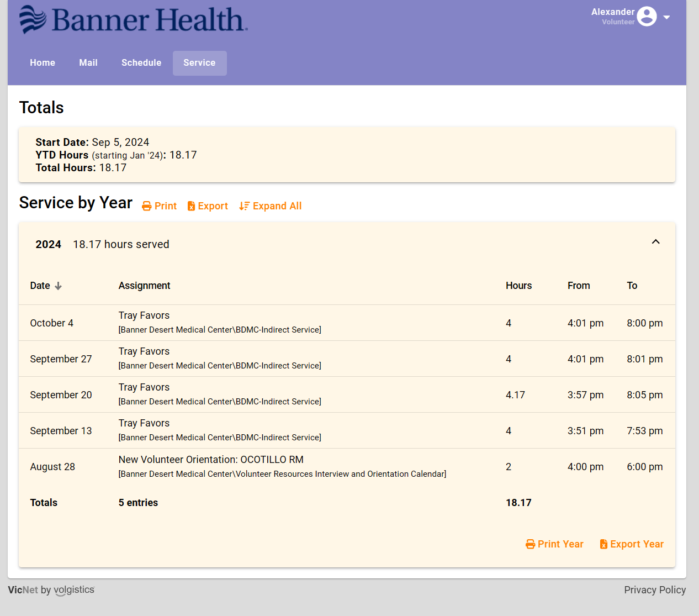Click the Export link next to Service by Year
This screenshot has height=616, width=699.
point(208,206)
